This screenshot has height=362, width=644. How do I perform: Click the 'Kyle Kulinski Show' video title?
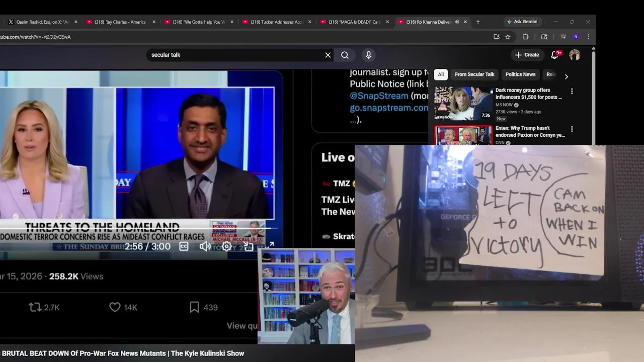point(122,353)
